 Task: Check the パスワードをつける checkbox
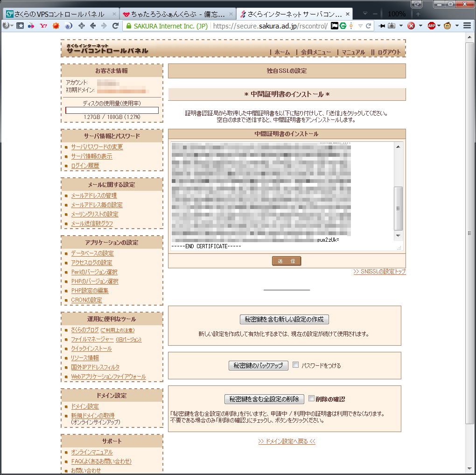tap(295, 365)
